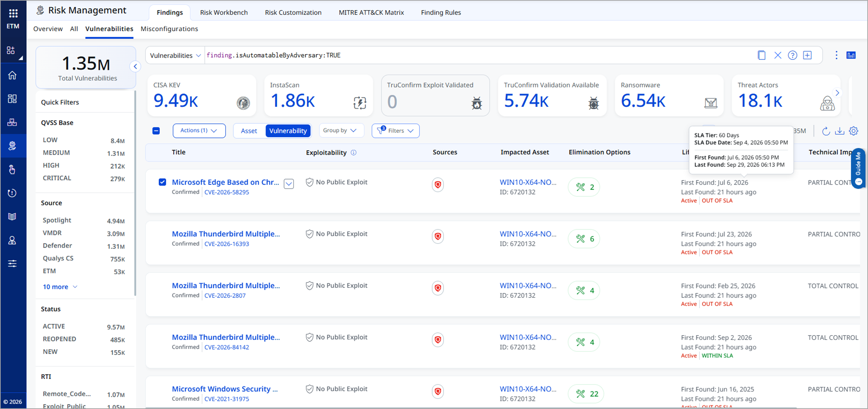Open the Actions (1) dropdown
Screen dimensions: 868x409
pyautogui.click(x=199, y=131)
